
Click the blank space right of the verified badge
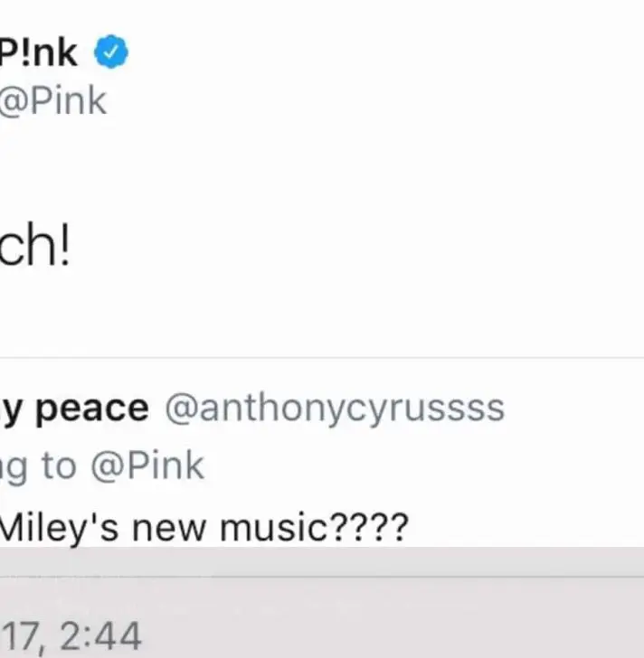pos(362,54)
